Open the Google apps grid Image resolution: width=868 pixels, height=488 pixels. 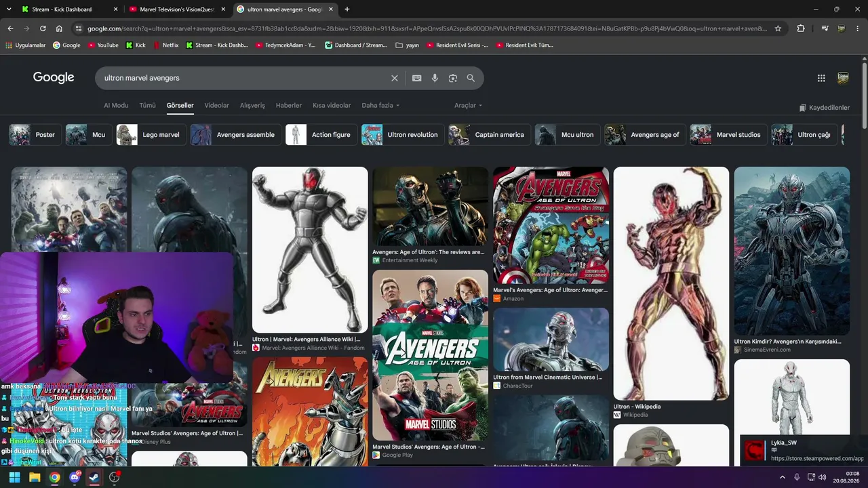pyautogui.click(x=821, y=78)
